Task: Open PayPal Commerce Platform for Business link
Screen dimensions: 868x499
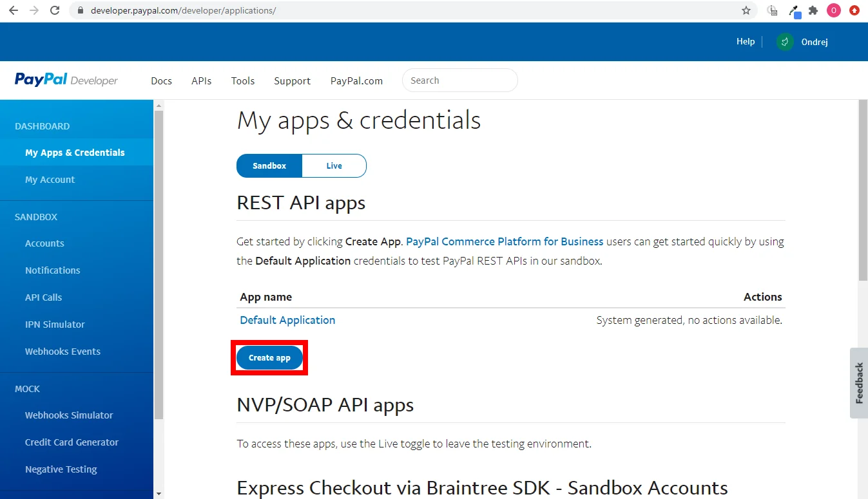Action: click(x=505, y=242)
